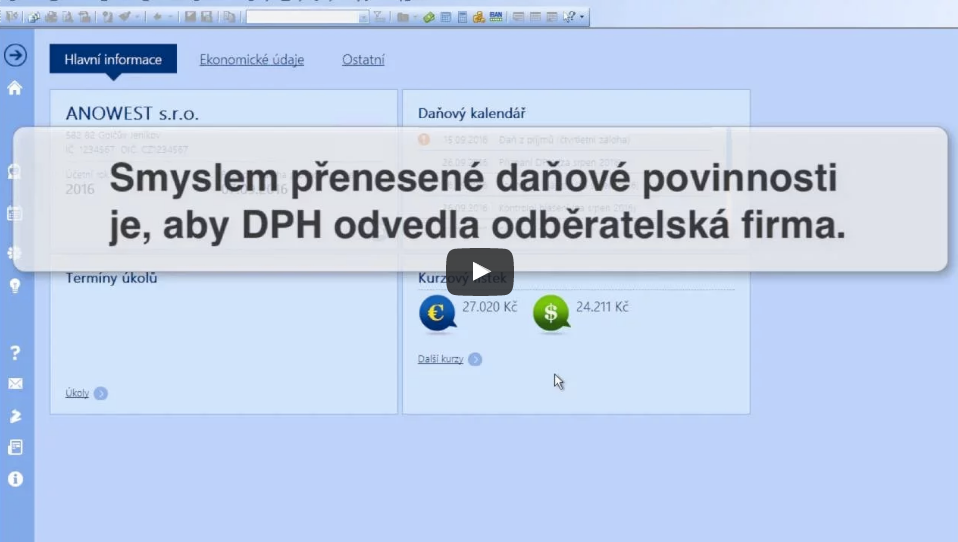The image size is (958, 542).
Task: Click the Dollar currency icon
Action: click(551, 313)
